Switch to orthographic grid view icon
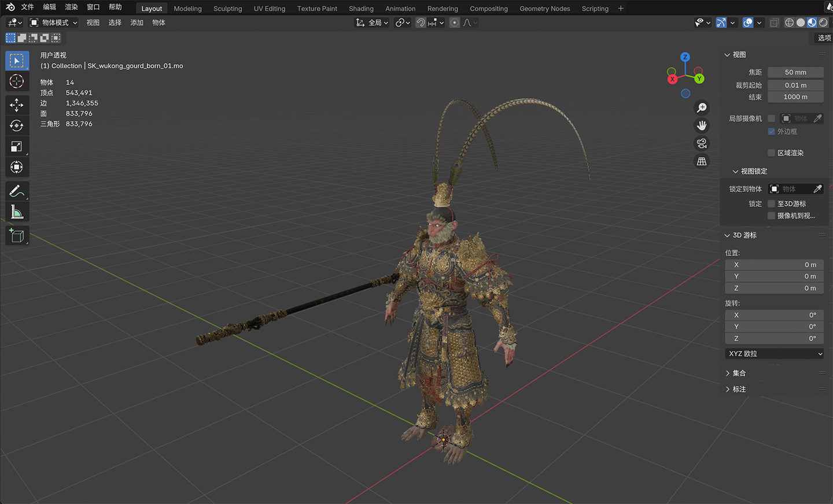 [x=702, y=161]
